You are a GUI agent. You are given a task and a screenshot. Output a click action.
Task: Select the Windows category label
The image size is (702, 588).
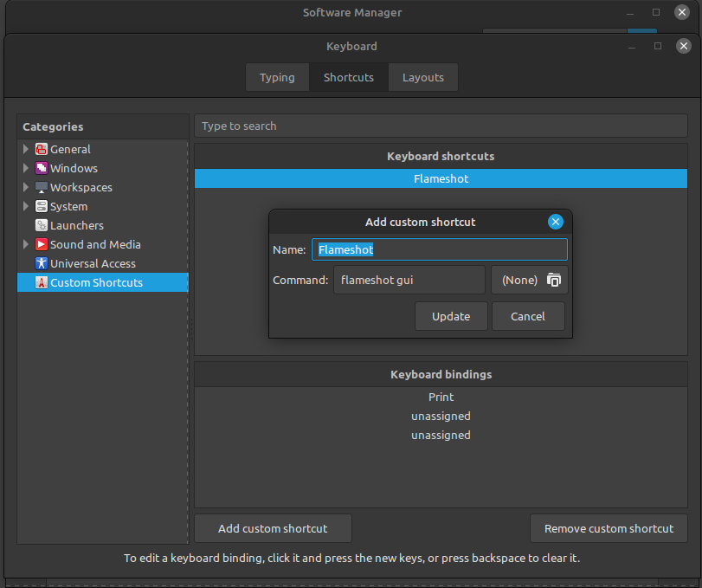(74, 168)
